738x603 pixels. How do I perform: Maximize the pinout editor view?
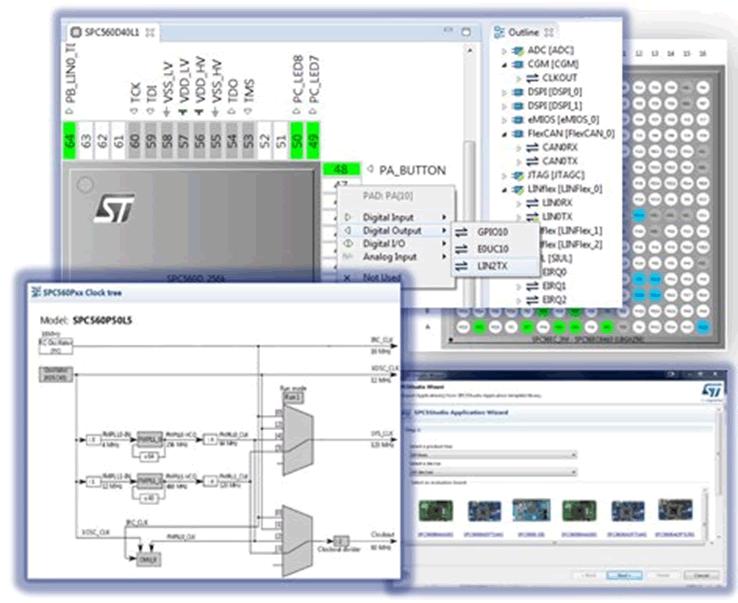(x=466, y=32)
